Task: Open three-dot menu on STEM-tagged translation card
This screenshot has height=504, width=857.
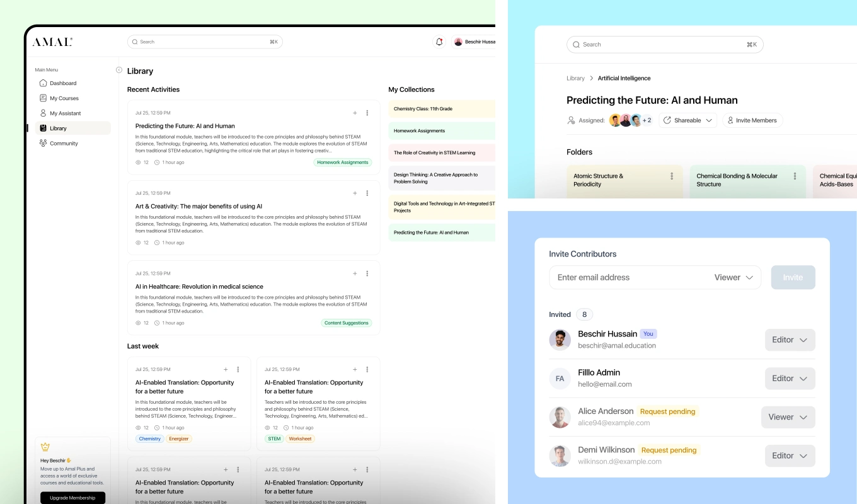Action: click(x=367, y=369)
